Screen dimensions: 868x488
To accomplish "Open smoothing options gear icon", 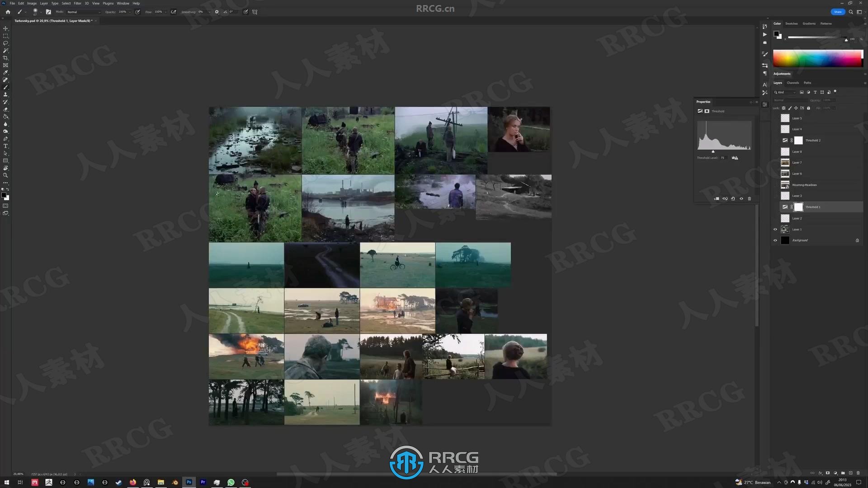I will (x=217, y=12).
